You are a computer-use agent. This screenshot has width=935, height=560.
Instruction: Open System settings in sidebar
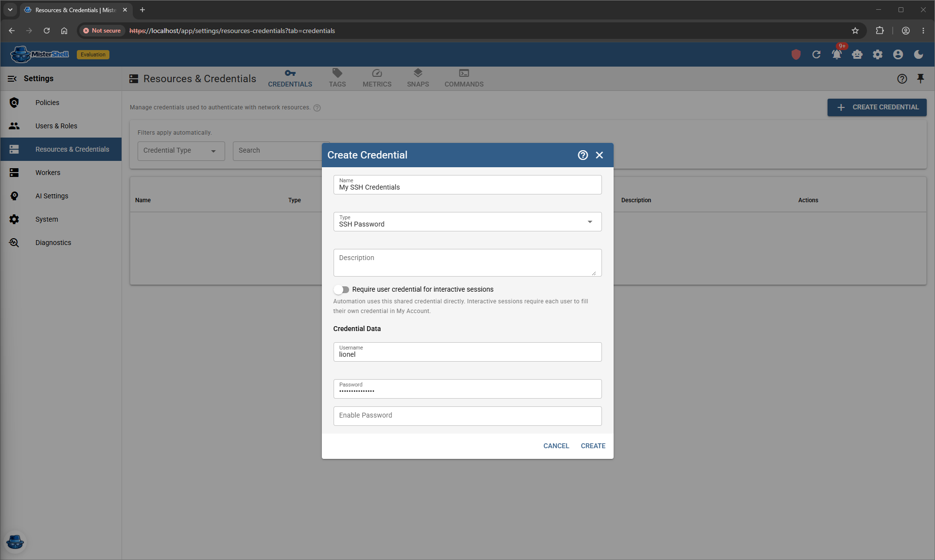pyautogui.click(x=61, y=219)
